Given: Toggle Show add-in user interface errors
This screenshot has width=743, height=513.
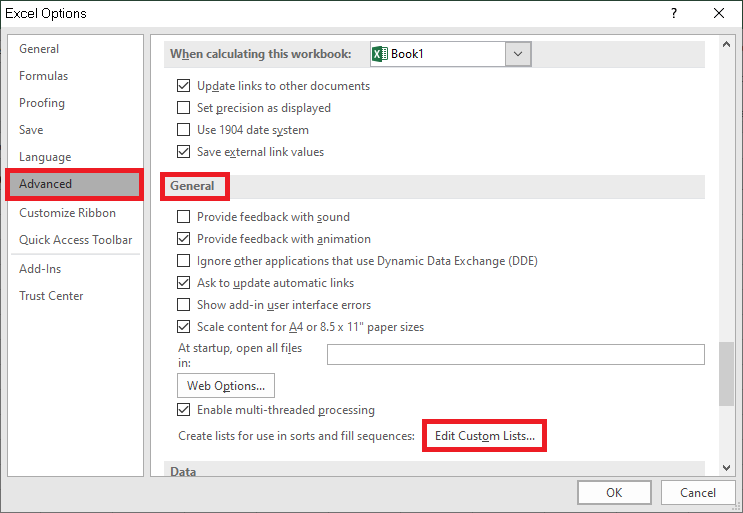Looking at the screenshot, I should [183, 305].
